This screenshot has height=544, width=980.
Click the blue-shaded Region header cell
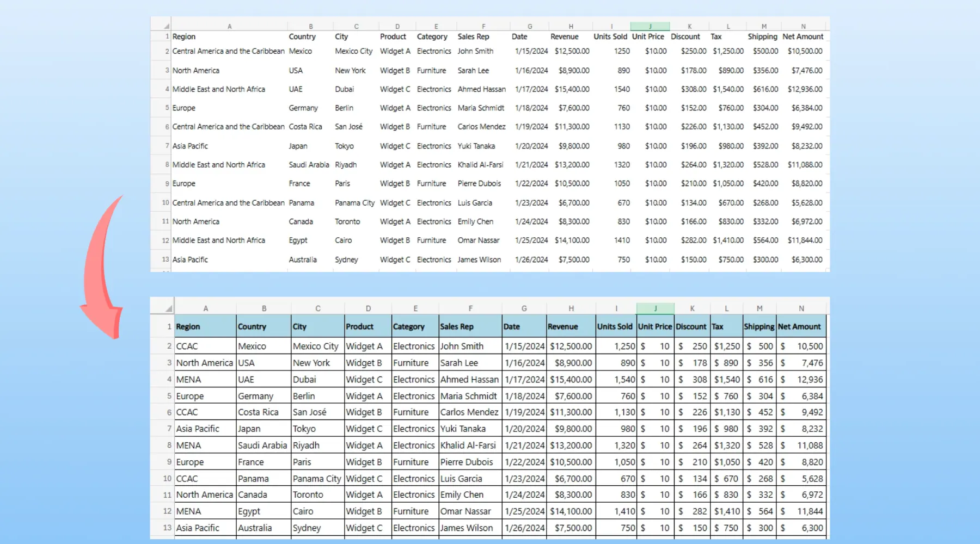point(205,326)
